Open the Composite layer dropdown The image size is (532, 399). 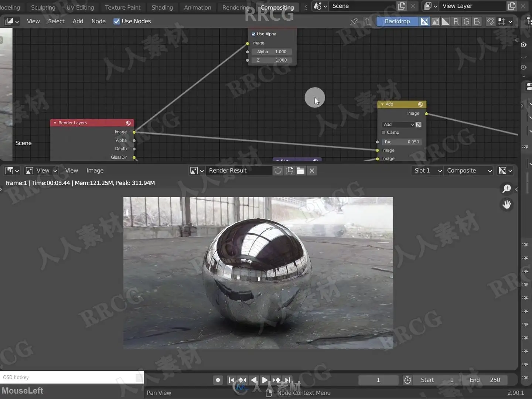(x=469, y=171)
